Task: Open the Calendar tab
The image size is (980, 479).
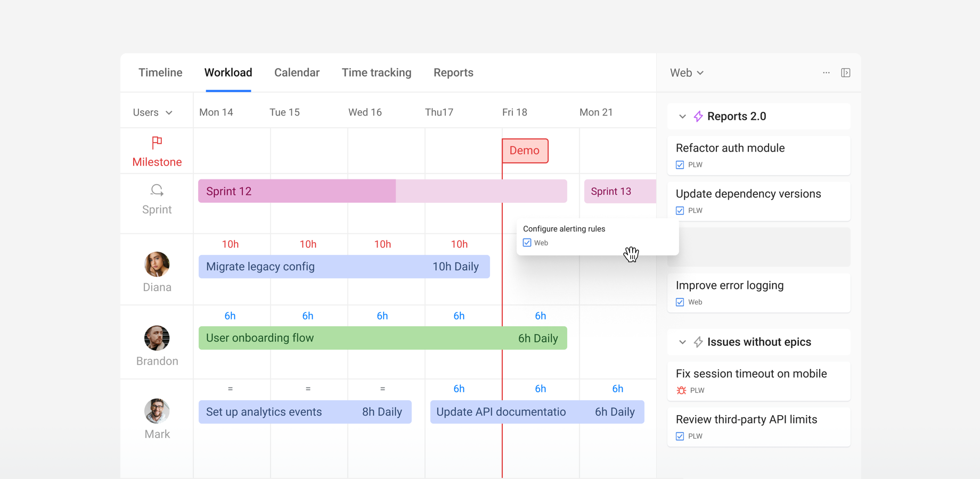Action: [297, 72]
